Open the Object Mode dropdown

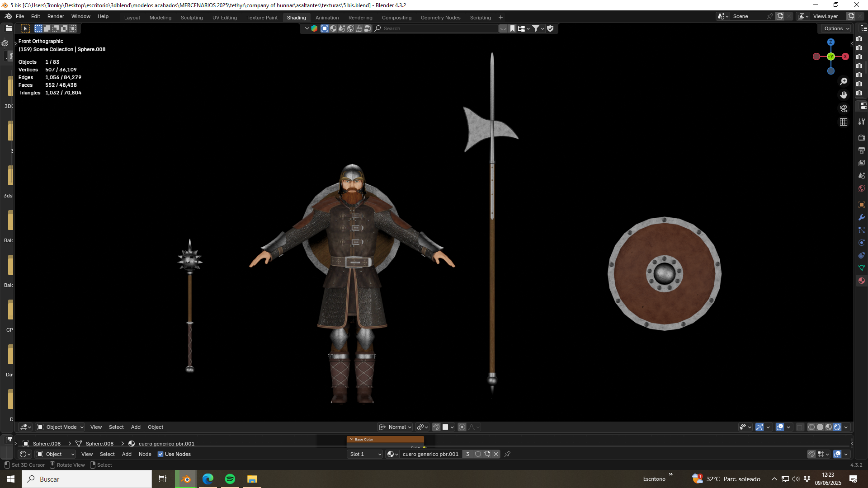click(x=60, y=427)
